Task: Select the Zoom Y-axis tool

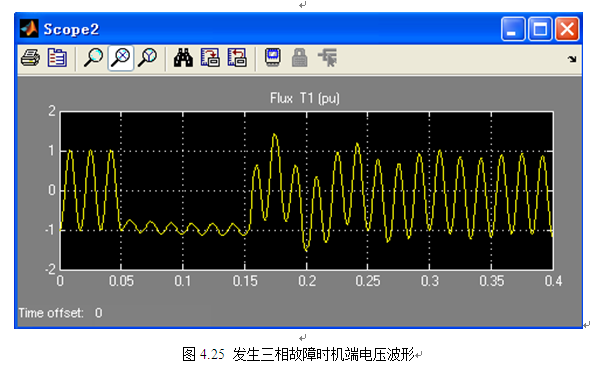Action: tap(148, 58)
